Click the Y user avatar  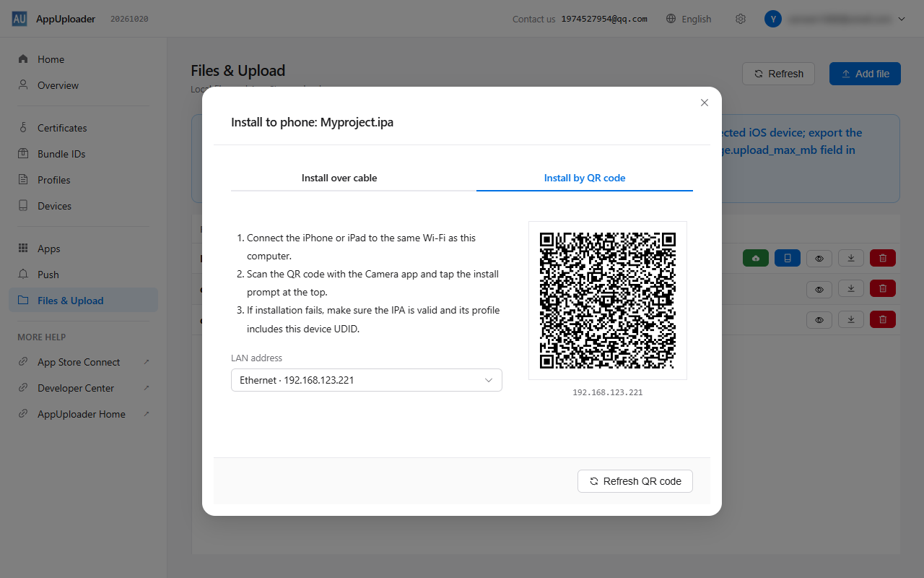[x=773, y=19]
